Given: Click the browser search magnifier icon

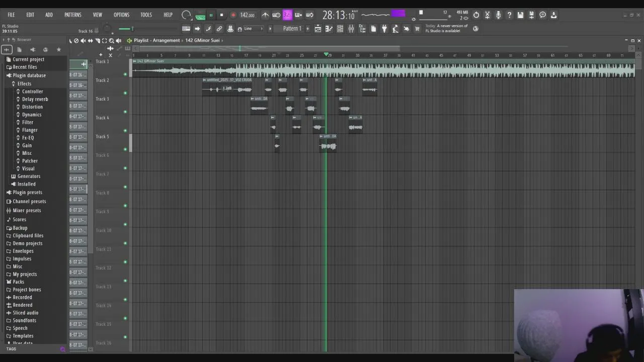Looking at the screenshot, I should [x=63, y=349].
